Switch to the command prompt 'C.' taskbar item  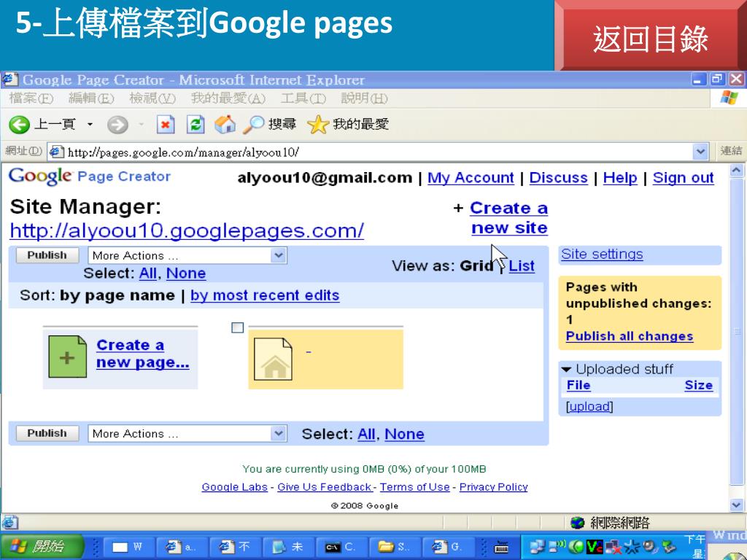click(x=341, y=547)
